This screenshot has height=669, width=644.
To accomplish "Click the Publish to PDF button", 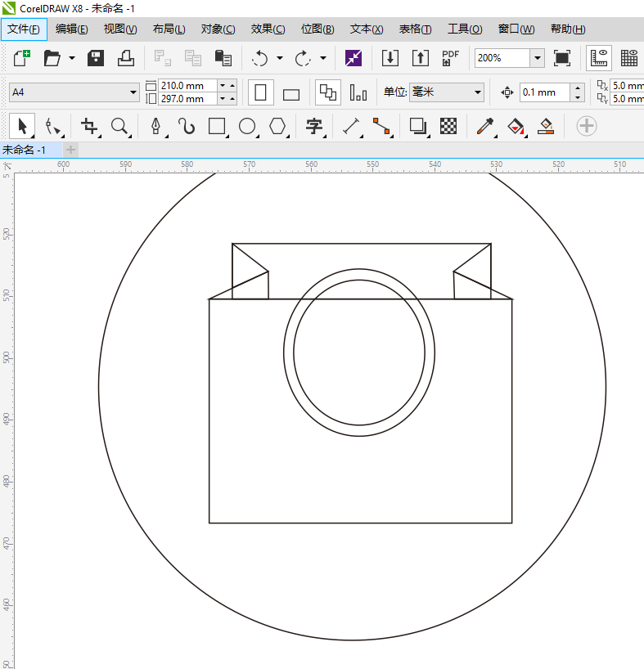I will coord(450,58).
